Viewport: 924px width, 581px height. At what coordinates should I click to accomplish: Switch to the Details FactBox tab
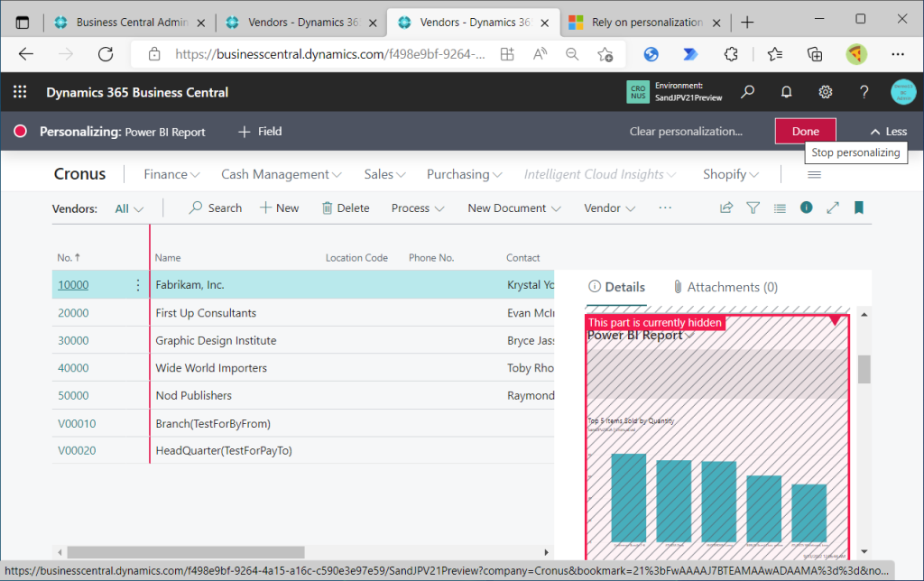coord(616,287)
